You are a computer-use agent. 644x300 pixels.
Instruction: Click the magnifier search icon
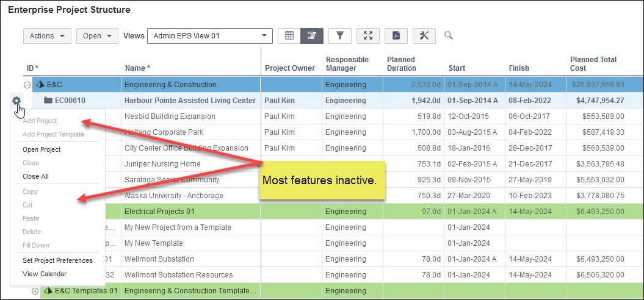449,36
